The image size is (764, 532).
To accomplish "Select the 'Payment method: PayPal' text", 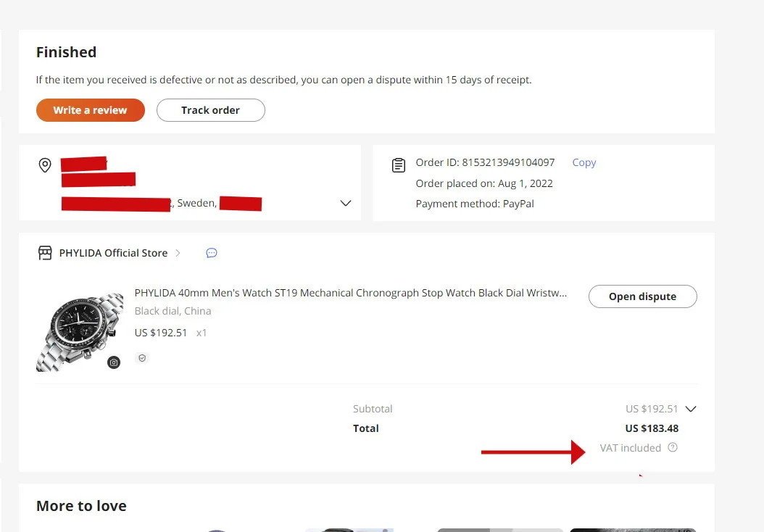I will [475, 204].
